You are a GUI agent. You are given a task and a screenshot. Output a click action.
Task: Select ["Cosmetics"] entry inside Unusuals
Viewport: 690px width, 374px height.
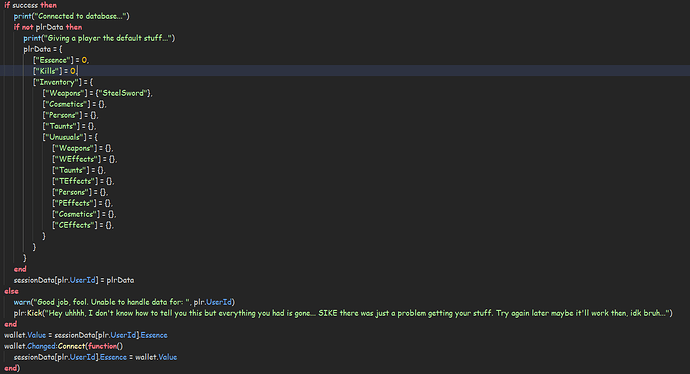[x=84, y=214]
